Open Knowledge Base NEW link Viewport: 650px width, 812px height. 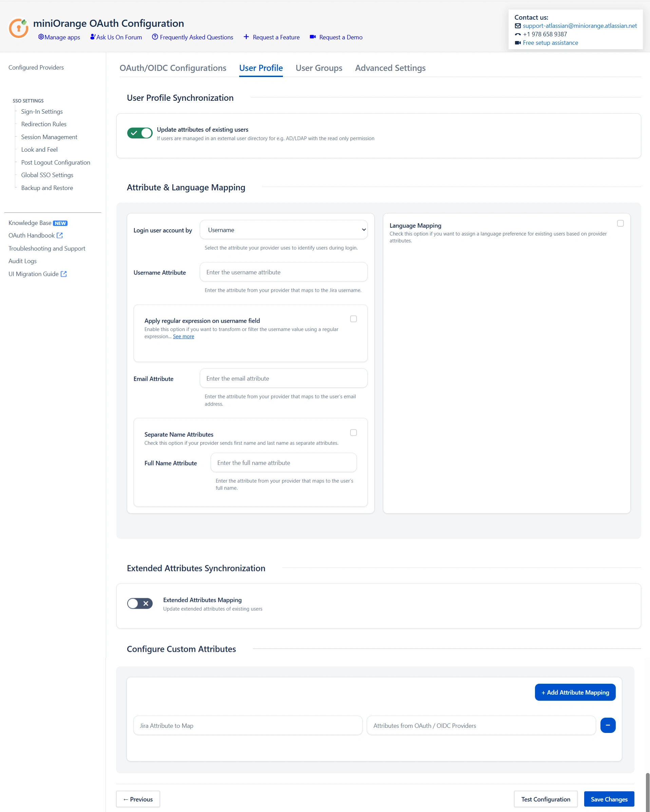[38, 223]
